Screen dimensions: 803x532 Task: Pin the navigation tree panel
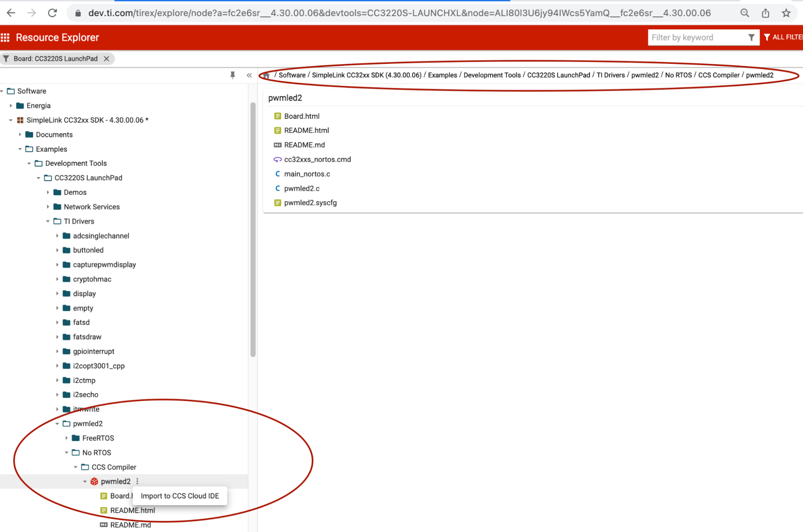(x=233, y=75)
